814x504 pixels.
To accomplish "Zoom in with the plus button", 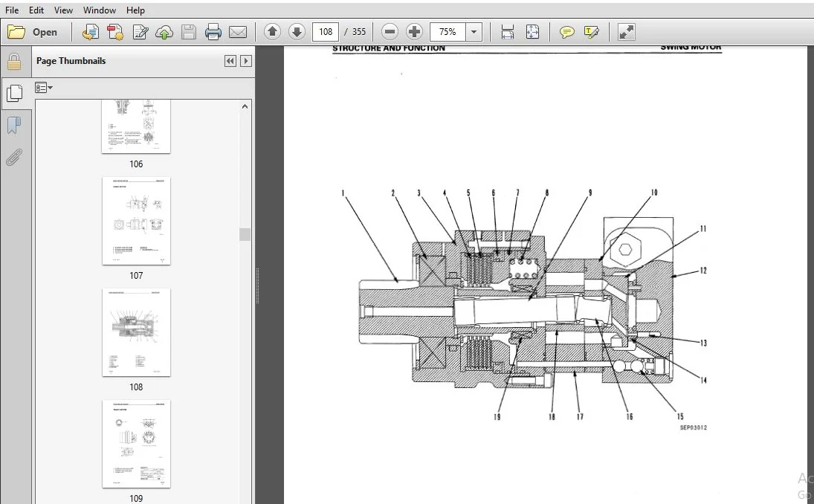I will tap(414, 32).
